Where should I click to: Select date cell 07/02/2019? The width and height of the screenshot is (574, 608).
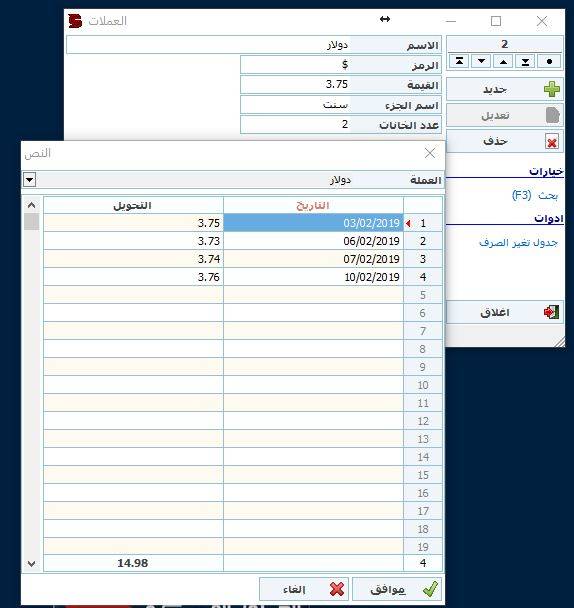pos(313,259)
